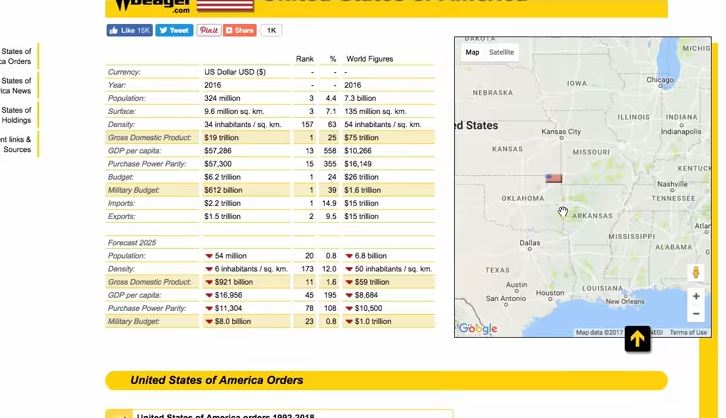Screen dimensions: 726x418
Task: Open the United States of America Orders sidebar link
Action: 16,57
